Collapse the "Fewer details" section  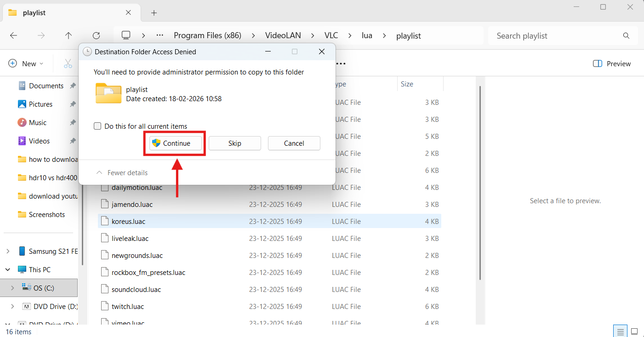(122, 172)
